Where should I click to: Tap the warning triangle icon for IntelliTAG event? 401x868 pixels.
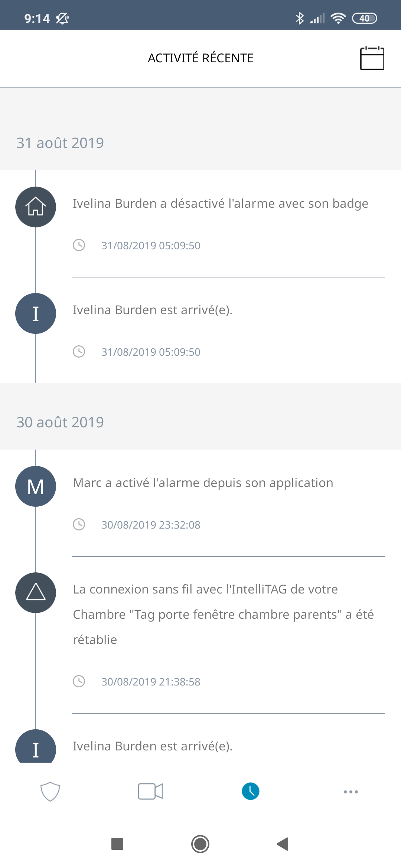(x=36, y=592)
